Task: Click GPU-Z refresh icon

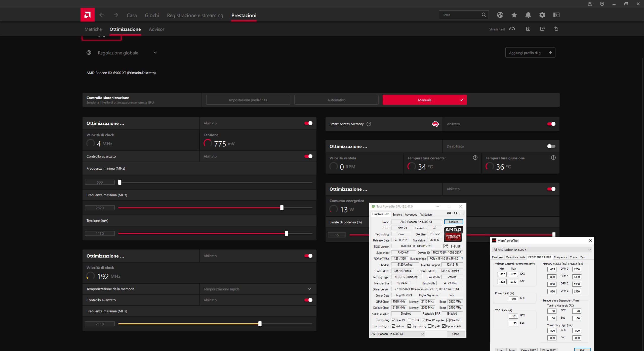Action: click(456, 213)
